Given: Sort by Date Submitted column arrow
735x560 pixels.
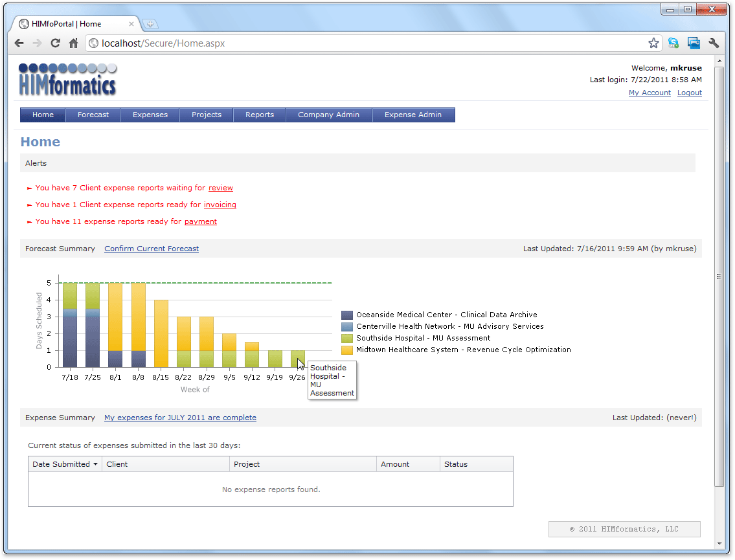Looking at the screenshot, I should point(96,464).
